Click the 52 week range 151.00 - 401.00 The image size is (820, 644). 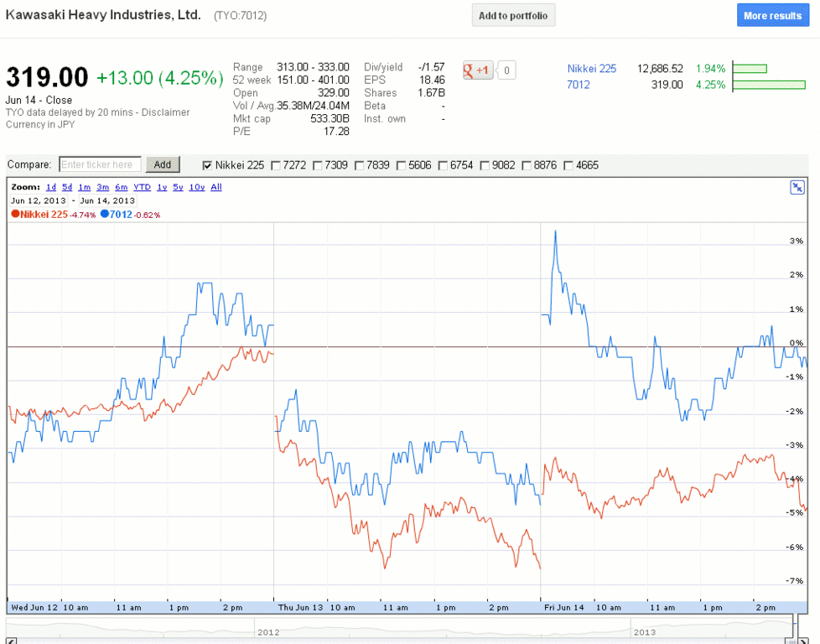click(x=314, y=80)
